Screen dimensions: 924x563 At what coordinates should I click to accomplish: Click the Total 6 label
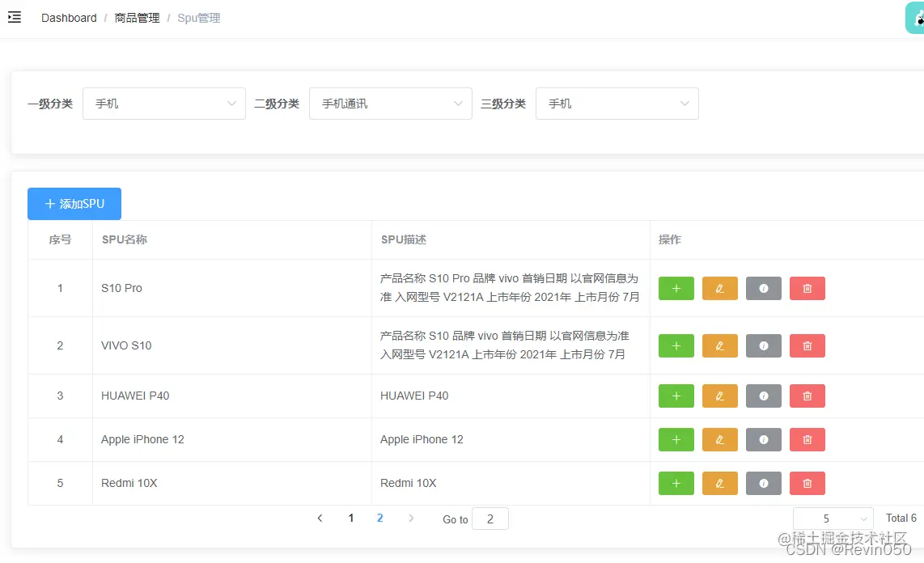(901, 519)
